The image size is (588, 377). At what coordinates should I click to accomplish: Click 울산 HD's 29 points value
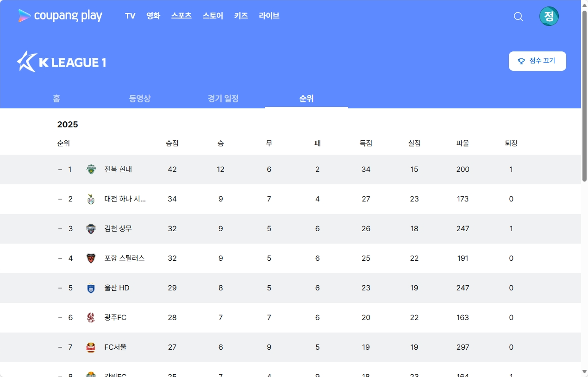[172, 288]
